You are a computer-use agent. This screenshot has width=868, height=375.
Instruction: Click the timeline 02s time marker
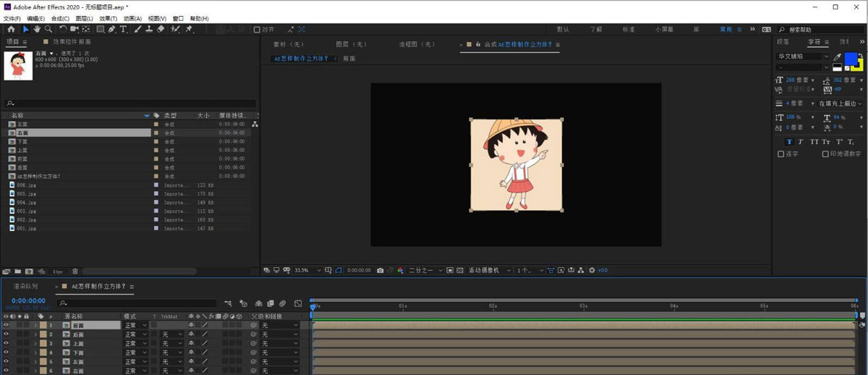[493, 306]
